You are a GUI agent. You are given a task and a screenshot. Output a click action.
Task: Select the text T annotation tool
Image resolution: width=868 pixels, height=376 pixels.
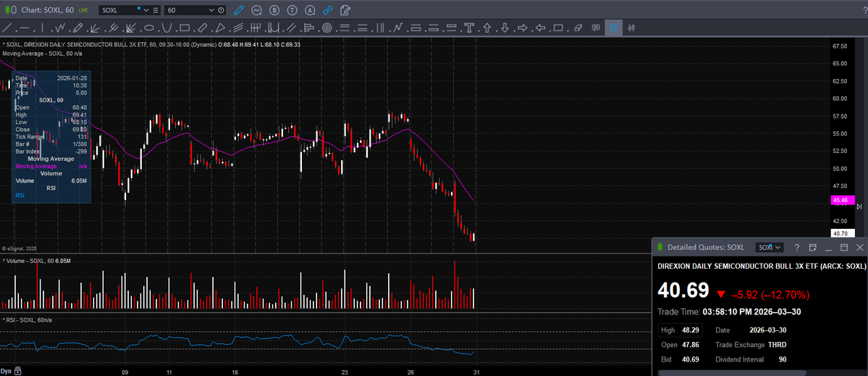tap(469, 28)
